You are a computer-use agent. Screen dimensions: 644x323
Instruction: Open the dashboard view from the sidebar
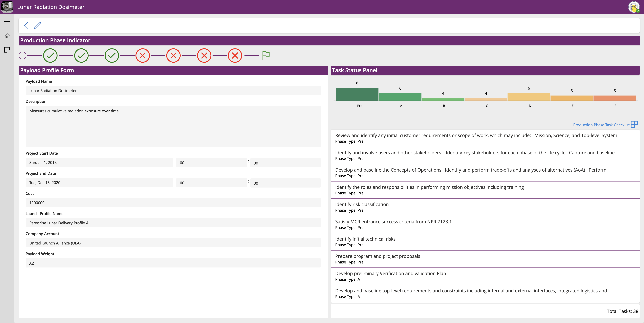pyautogui.click(x=7, y=50)
